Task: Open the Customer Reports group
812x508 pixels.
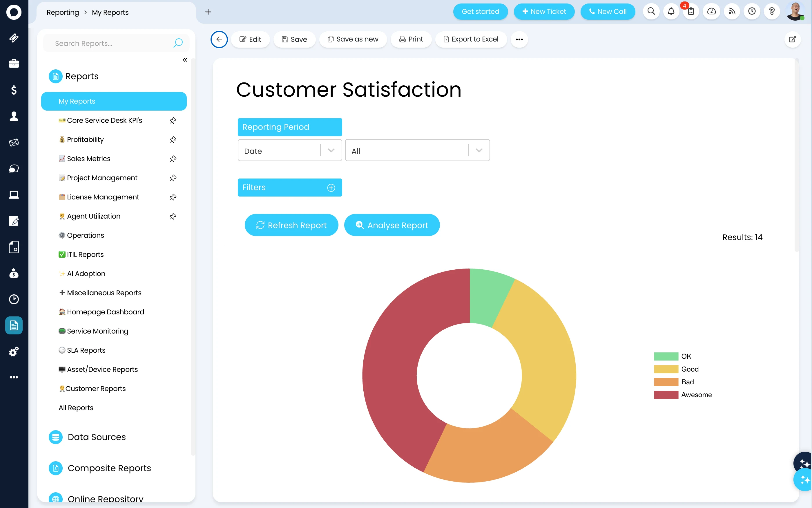Action: point(92,388)
